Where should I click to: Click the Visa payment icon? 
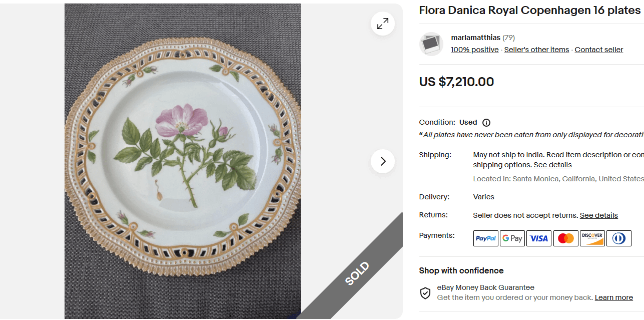[539, 238]
